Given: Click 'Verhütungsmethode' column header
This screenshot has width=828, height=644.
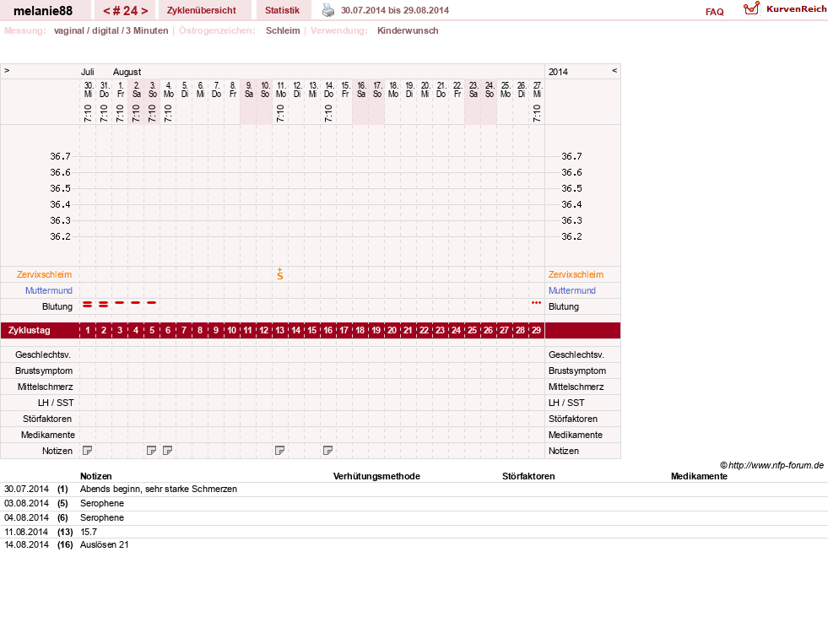Looking at the screenshot, I should [x=376, y=476].
